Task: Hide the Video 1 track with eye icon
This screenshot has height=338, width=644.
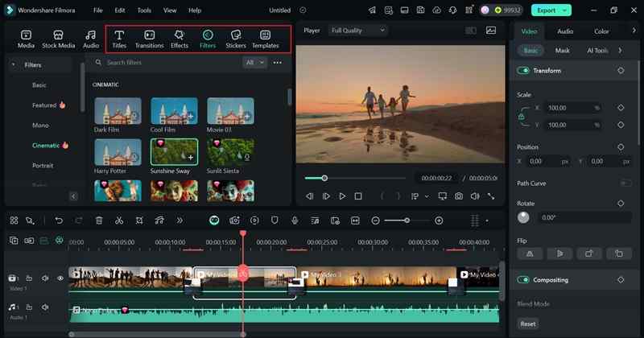Action: pos(60,278)
